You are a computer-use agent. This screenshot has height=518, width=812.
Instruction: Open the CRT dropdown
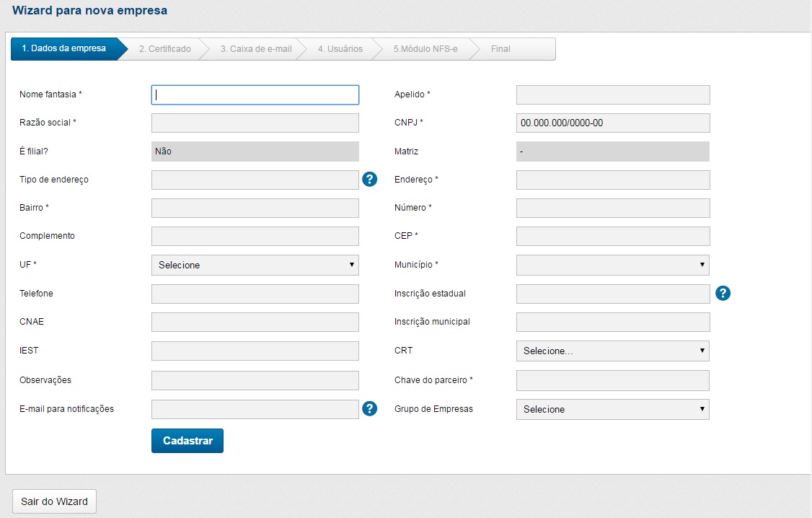point(612,351)
